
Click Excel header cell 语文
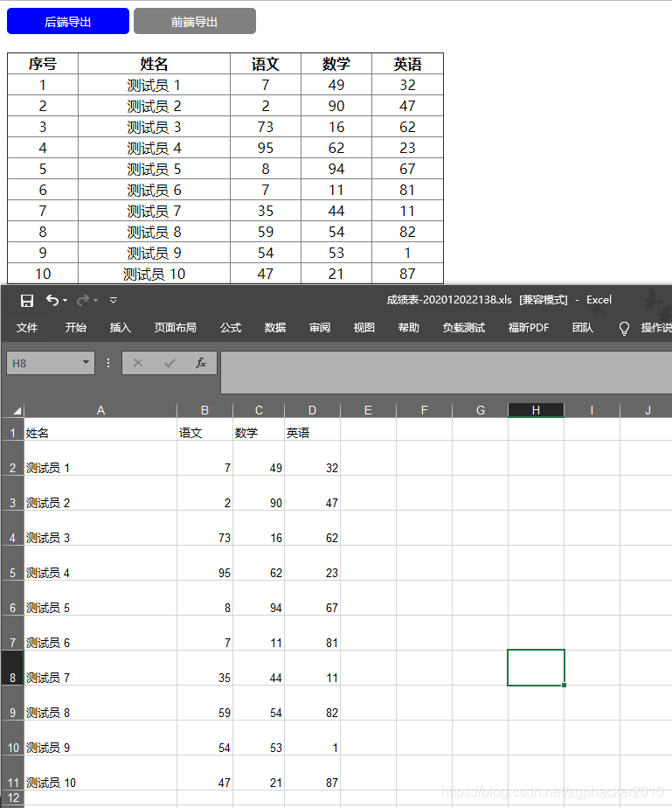click(x=205, y=429)
